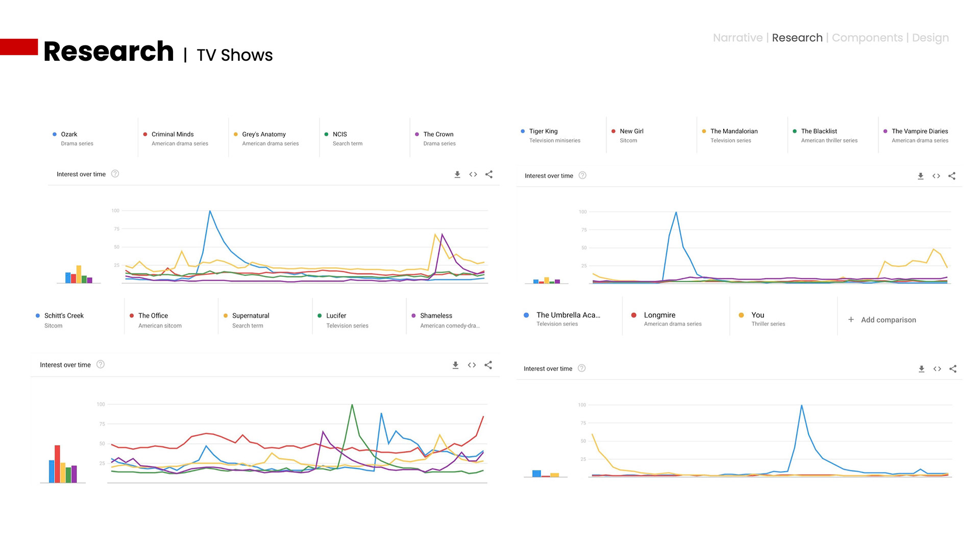
Task: Click the average bar chart in Tiger King panel
Action: (547, 281)
